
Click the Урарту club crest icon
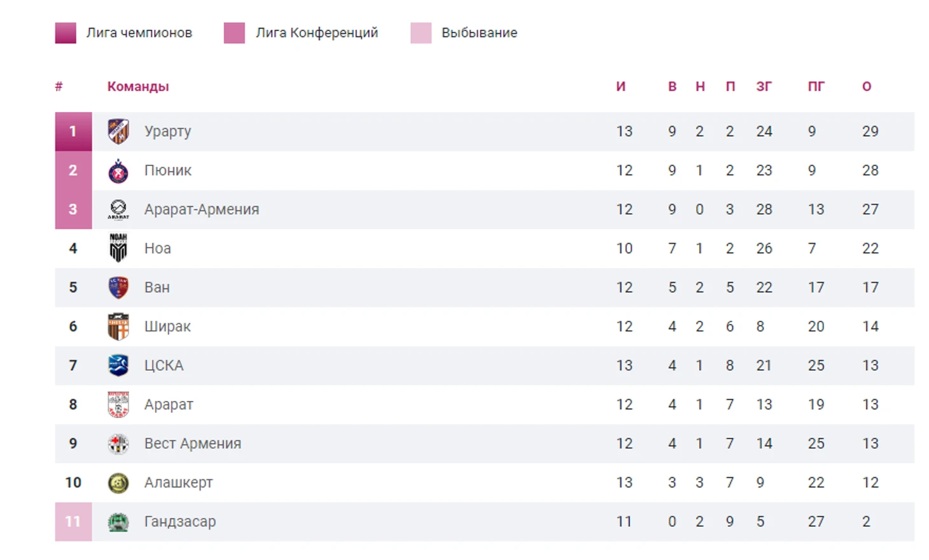118,132
